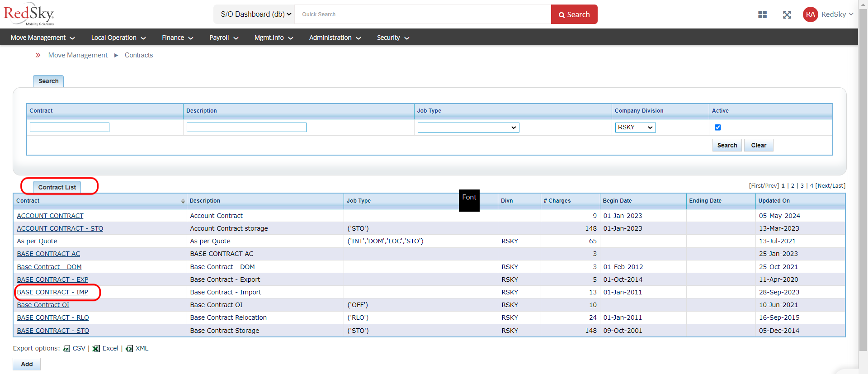This screenshot has width=868, height=374.
Task: Open the Payroll menu
Action: click(x=224, y=38)
